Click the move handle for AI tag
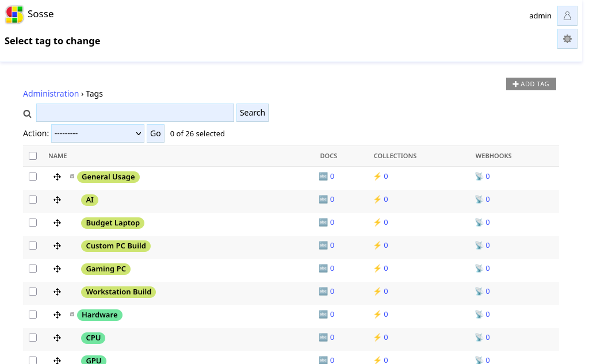 pos(57,200)
